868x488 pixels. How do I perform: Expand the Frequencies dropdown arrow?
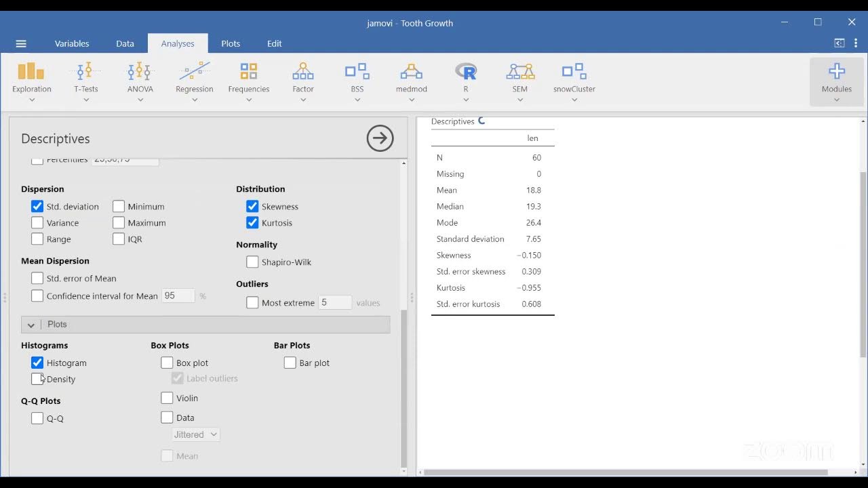coord(249,100)
